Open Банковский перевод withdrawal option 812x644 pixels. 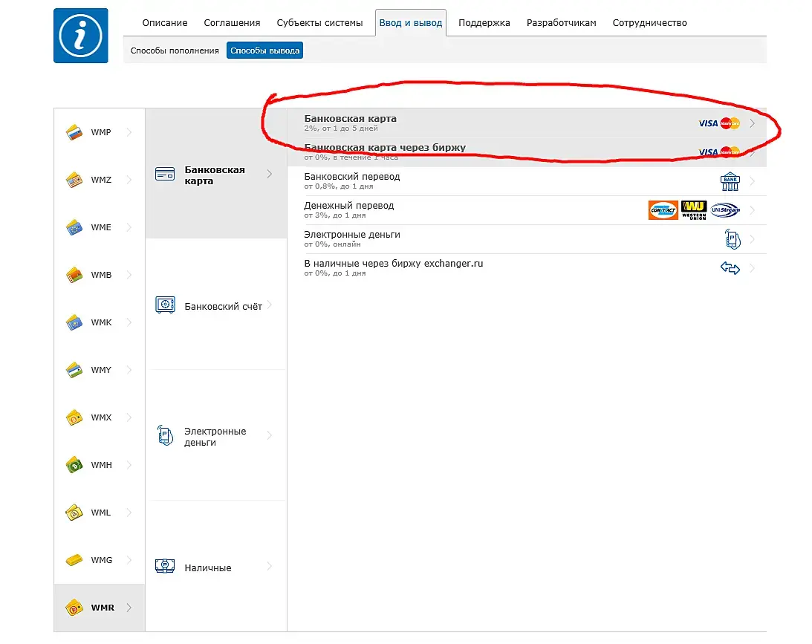coord(527,180)
